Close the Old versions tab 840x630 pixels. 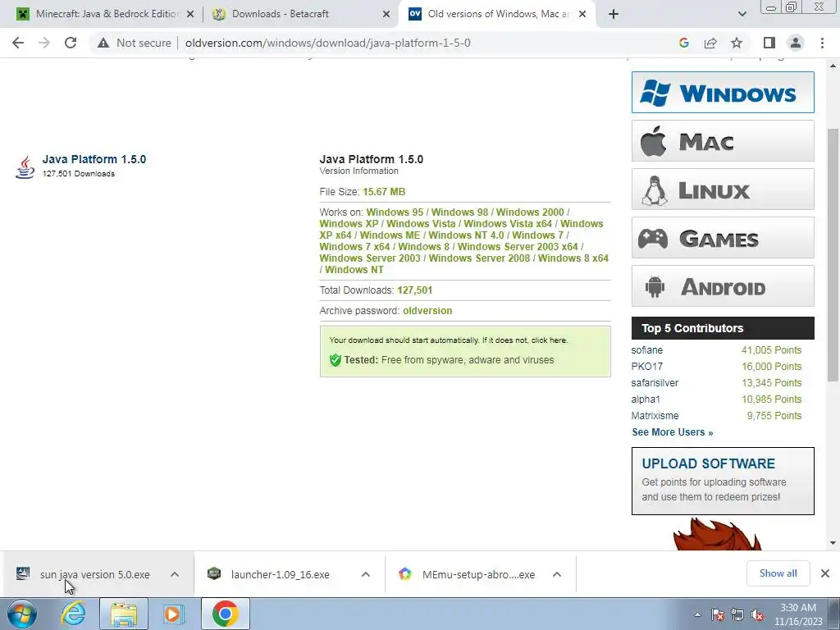[x=583, y=14]
